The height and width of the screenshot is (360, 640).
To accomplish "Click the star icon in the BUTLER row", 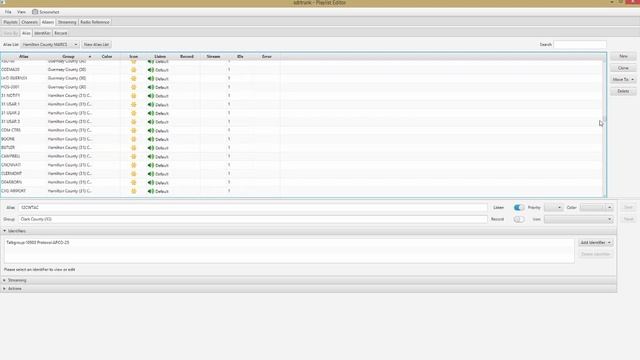I will pos(133,148).
